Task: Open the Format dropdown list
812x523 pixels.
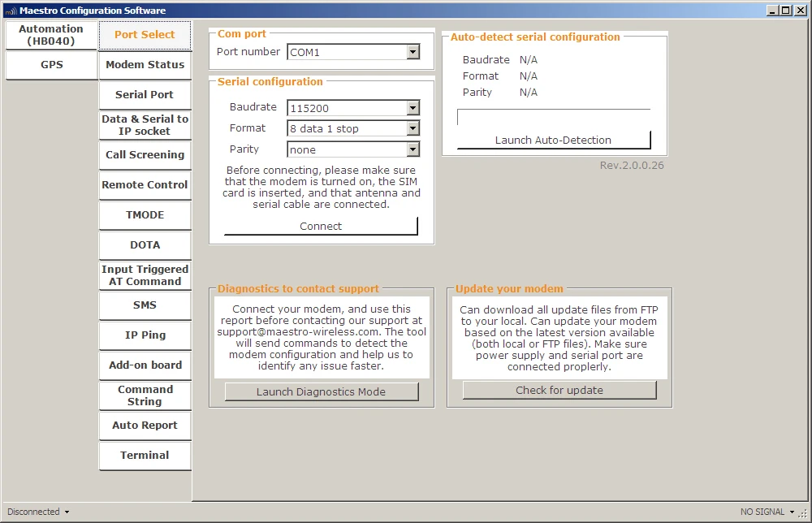Action: click(x=412, y=129)
